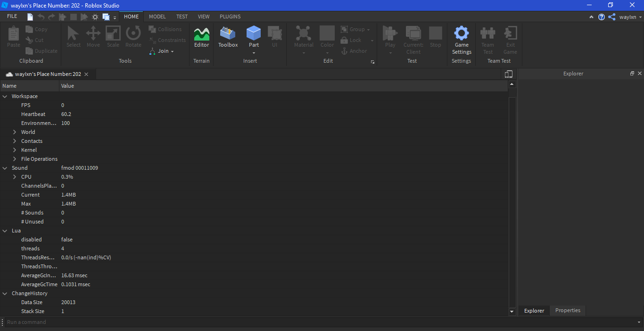Open the Material picker

coord(304,40)
